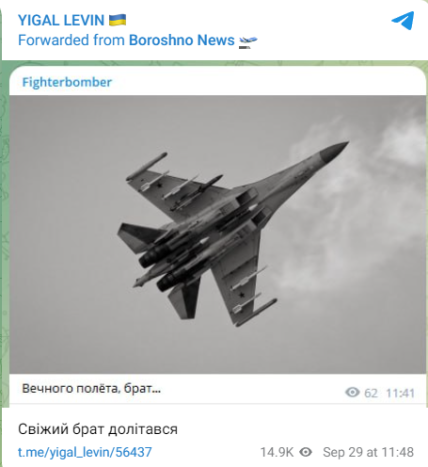The image size is (428, 467).
Task: Select the caption 'Вечного полёта, брат...'
Action: (91, 389)
